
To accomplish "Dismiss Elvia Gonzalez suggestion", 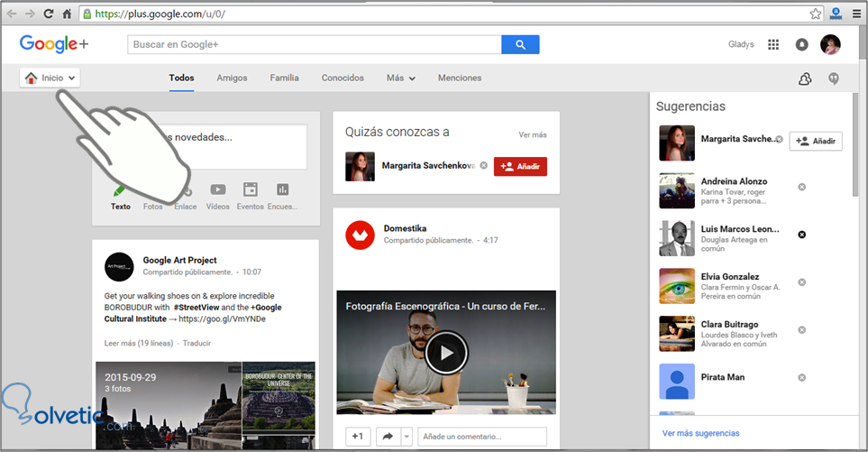I will [801, 282].
